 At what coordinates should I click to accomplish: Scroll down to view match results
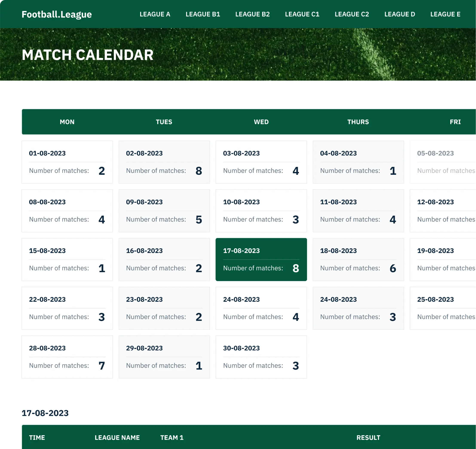point(369,437)
